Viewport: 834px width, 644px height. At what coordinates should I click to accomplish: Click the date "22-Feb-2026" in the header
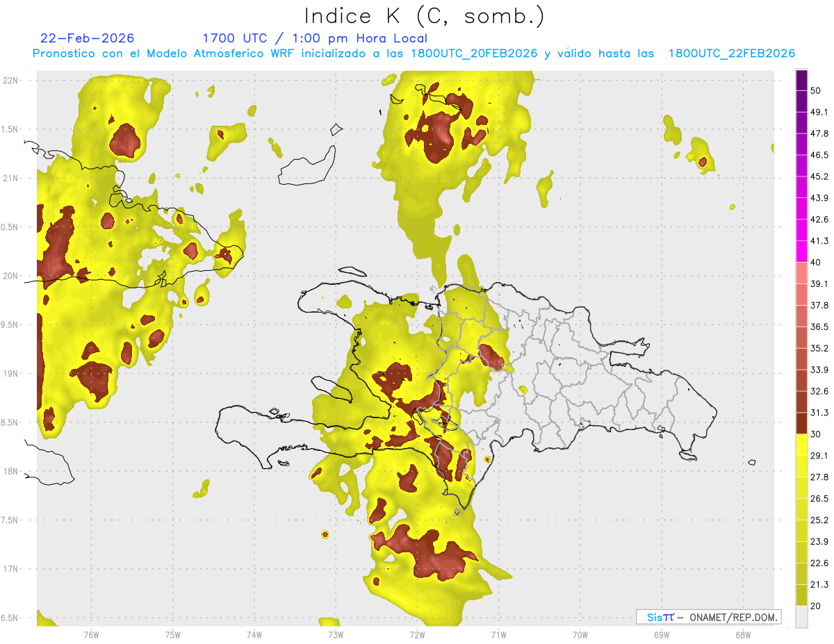(88, 38)
